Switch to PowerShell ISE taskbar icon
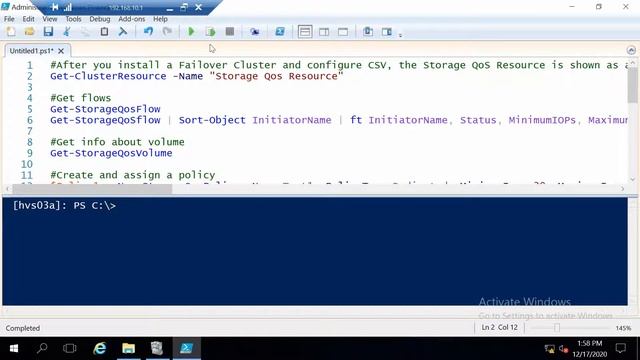 coord(187,348)
